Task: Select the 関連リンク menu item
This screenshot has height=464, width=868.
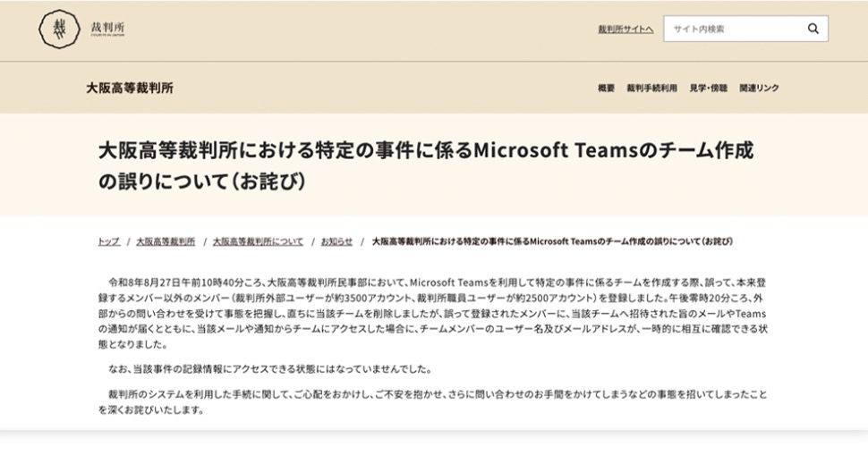Action: click(759, 88)
